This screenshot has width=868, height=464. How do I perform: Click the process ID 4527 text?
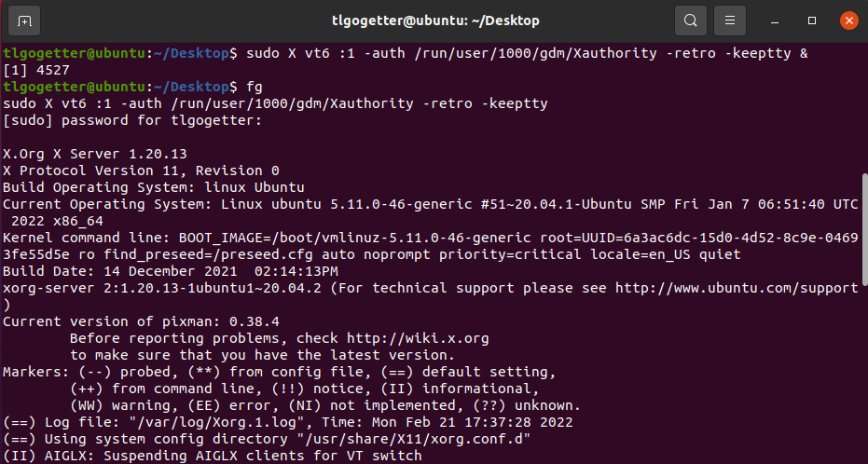(x=53, y=70)
